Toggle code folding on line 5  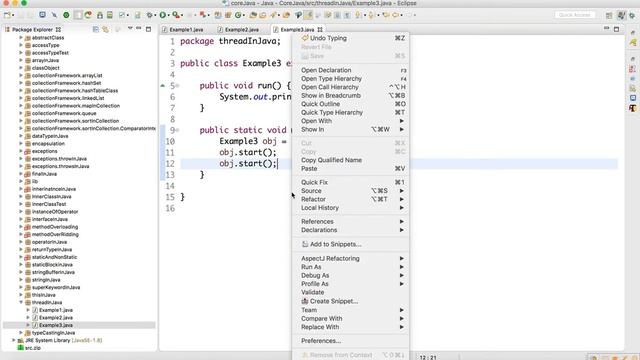pyautogui.click(x=178, y=86)
